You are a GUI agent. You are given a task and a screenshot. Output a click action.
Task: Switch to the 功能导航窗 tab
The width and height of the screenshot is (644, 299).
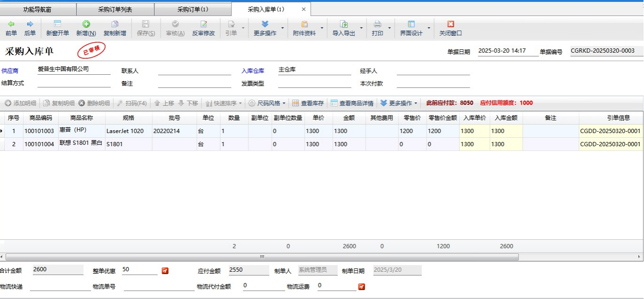(x=38, y=9)
